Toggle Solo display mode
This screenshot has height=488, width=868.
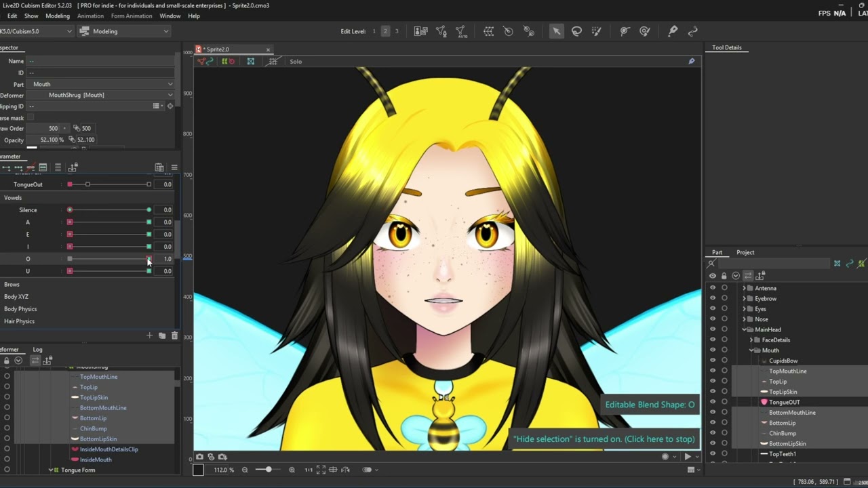[296, 62]
